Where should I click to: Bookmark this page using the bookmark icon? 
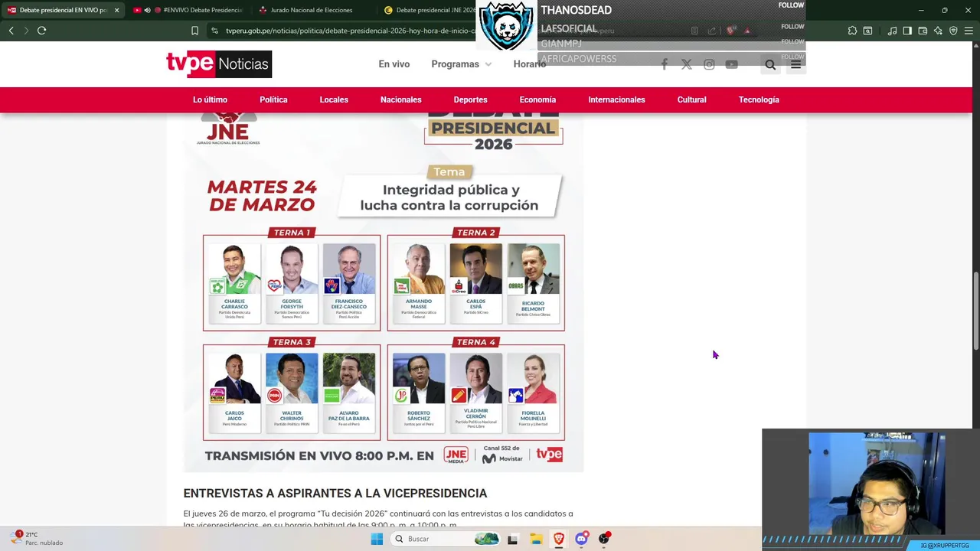(x=194, y=31)
